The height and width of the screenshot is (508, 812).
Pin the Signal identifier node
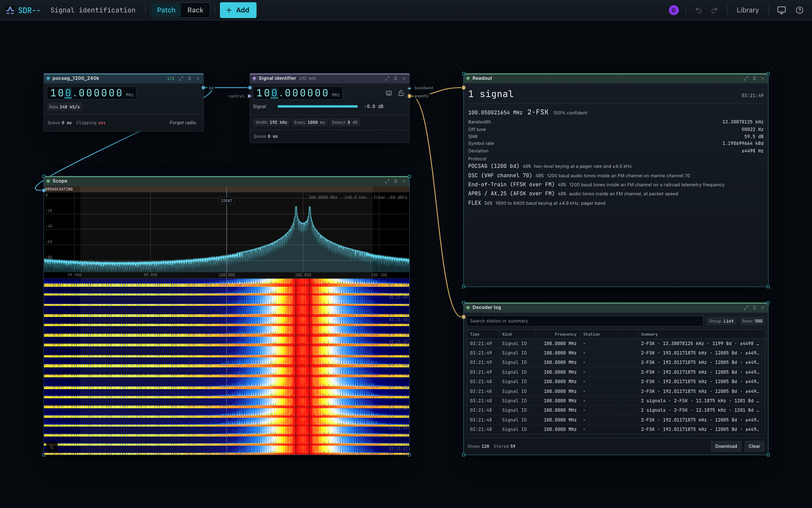click(x=395, y=78)
